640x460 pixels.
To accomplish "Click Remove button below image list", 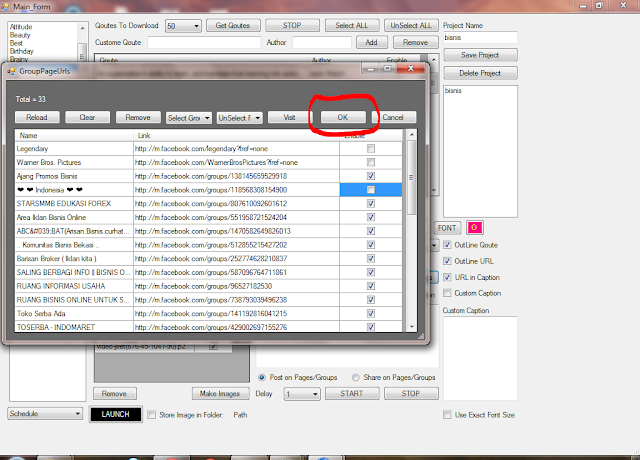I will point(115,393).
